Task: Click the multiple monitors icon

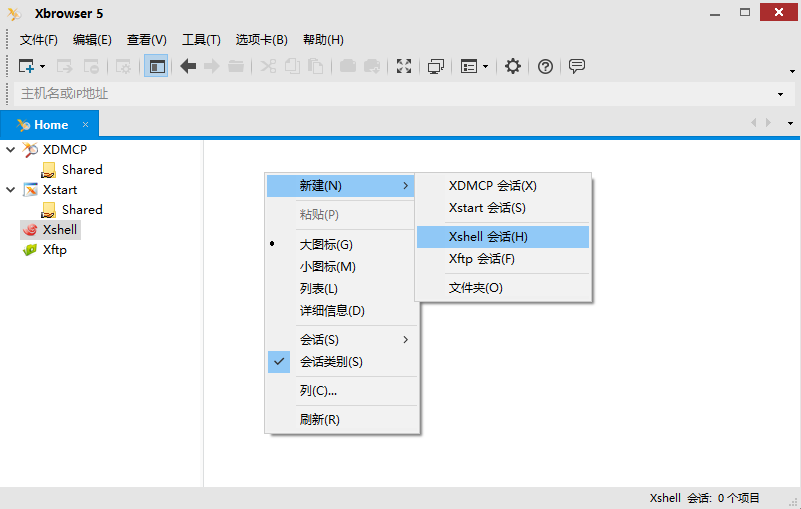Action: (436, 66)
